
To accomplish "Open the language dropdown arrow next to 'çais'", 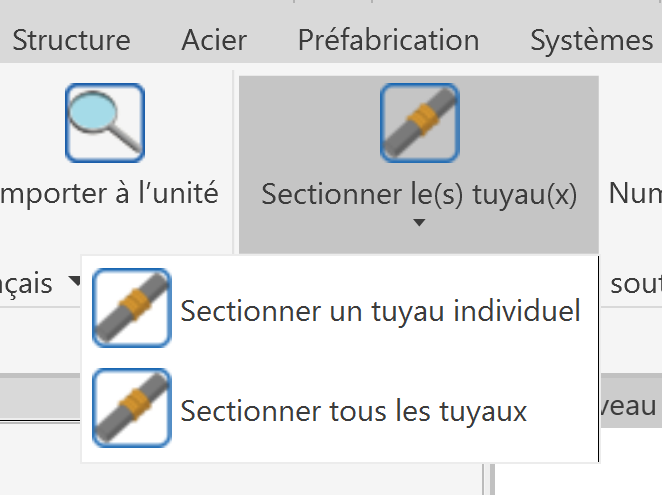I will pyautogui.click(x=75, y=280).
